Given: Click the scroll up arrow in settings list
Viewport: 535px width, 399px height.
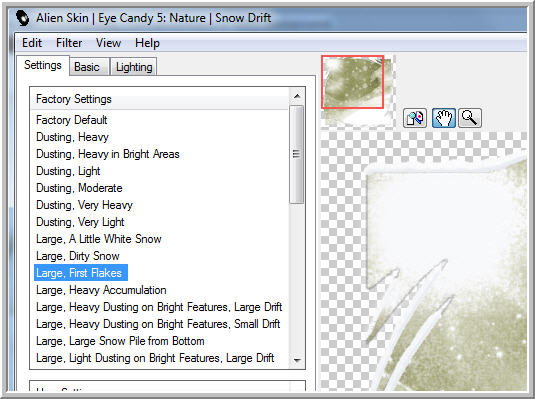Looking at the screenshot, I should [x=297, y=96].
